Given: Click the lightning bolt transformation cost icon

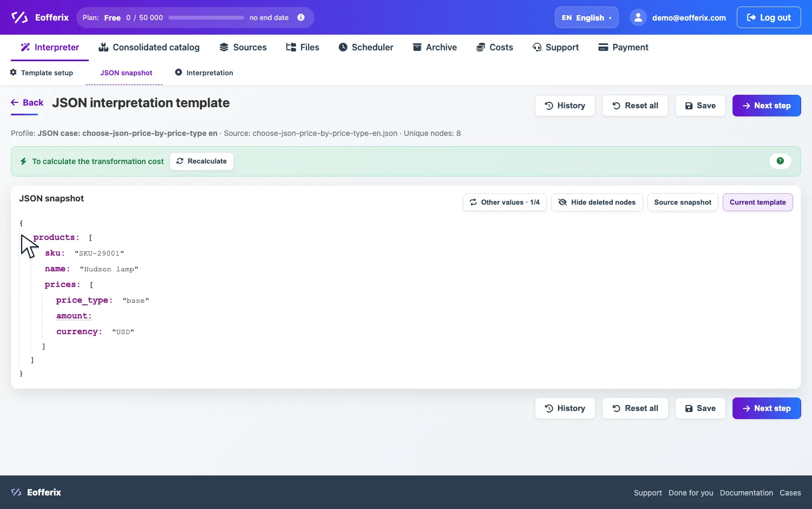Looking at the screenshot, I should coord(23,161).
